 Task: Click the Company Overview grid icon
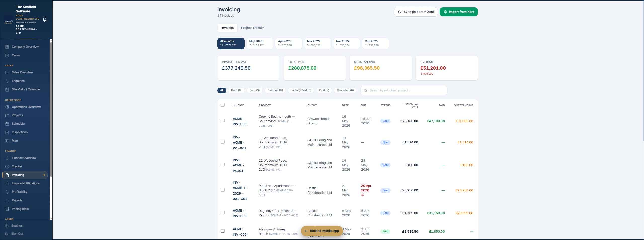click(x=7, y=47)
